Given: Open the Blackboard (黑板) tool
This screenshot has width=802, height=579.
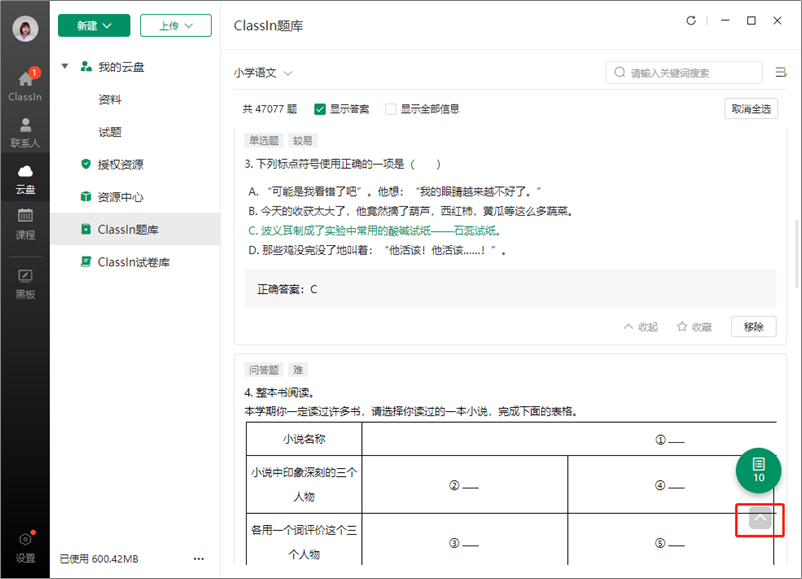Looking at the screenshot, I should 25,284.
